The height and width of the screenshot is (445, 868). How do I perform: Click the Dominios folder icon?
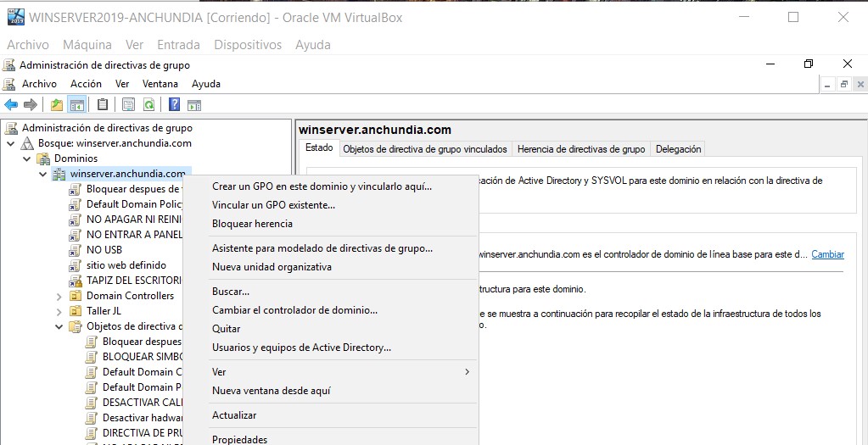coord(43,159)
